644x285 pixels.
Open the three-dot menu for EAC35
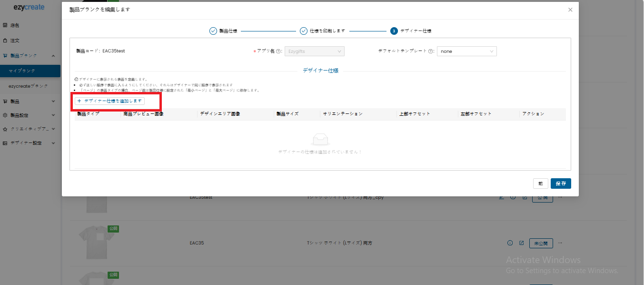[x=560, y=243]
